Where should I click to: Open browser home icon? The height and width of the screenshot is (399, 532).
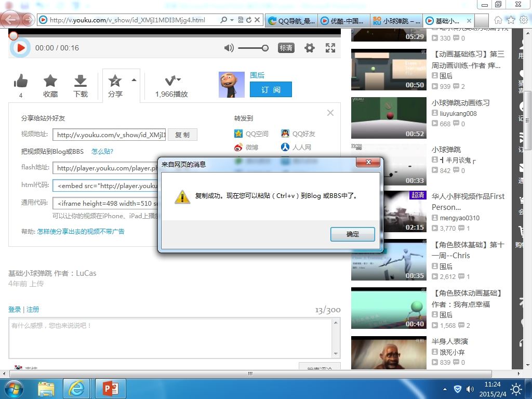click(x=498, y=20)
